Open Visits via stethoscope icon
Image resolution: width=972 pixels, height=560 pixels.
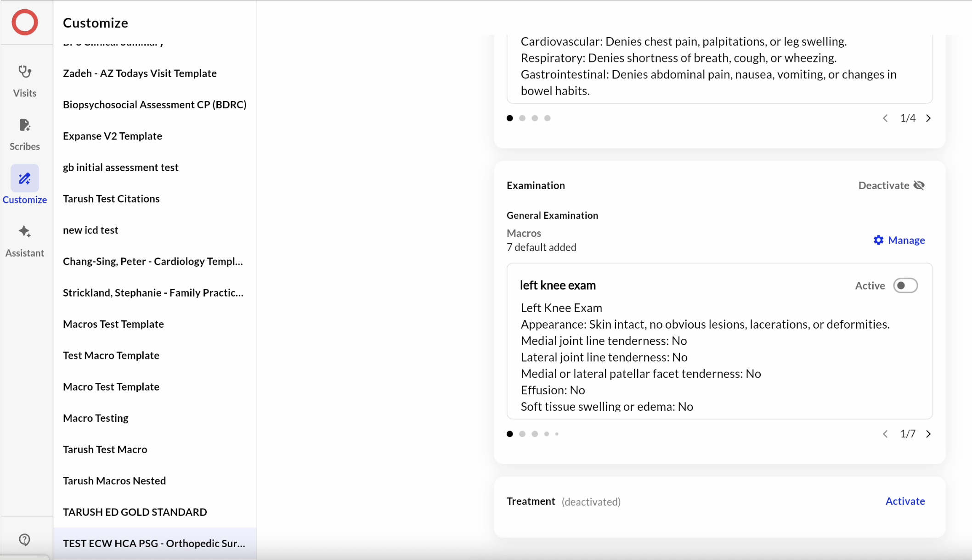click(25, 72)
